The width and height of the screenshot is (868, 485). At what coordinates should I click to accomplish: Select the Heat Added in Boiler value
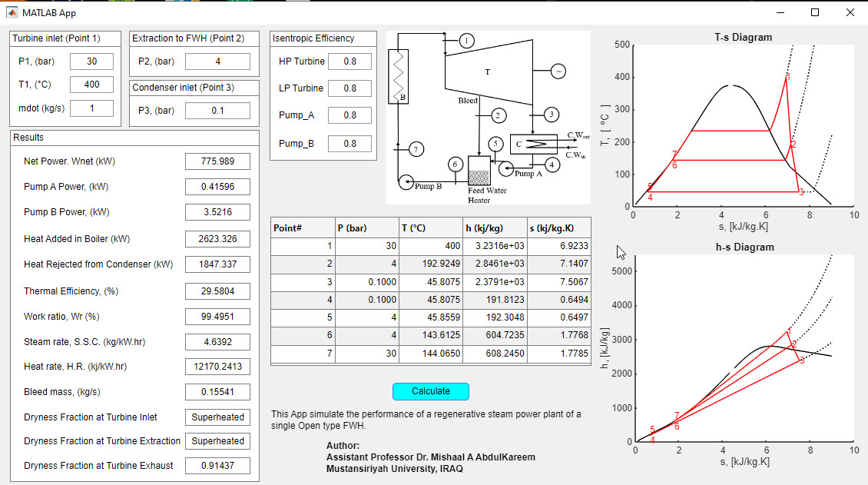[x=217, y=239]
